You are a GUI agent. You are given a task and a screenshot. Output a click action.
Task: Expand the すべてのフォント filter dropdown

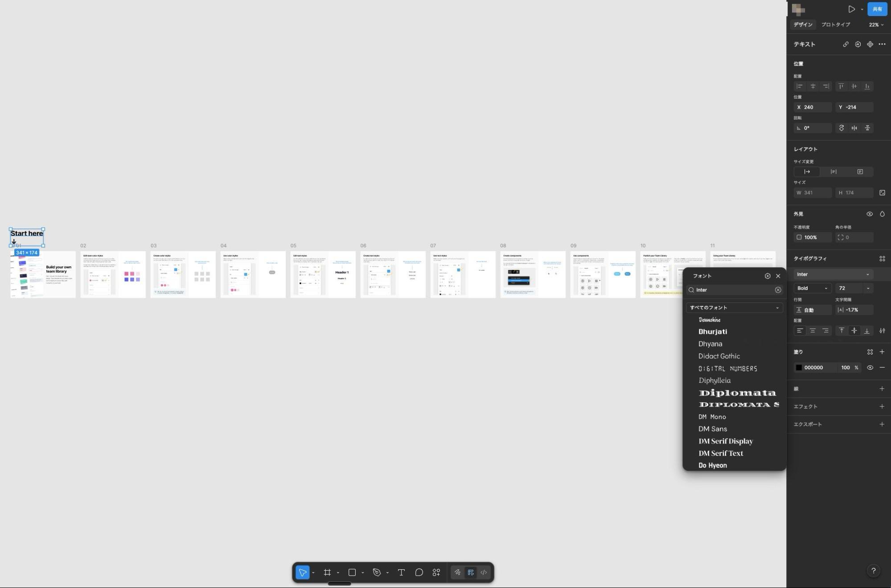click(x=734, y=308)
